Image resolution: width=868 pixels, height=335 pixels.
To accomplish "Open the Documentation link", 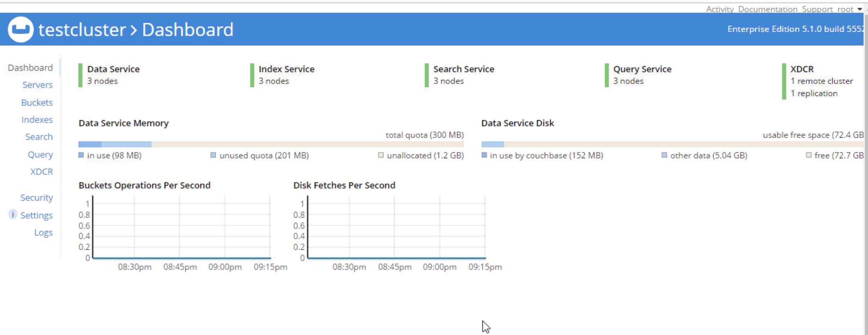I will click(x=767, y=9).
